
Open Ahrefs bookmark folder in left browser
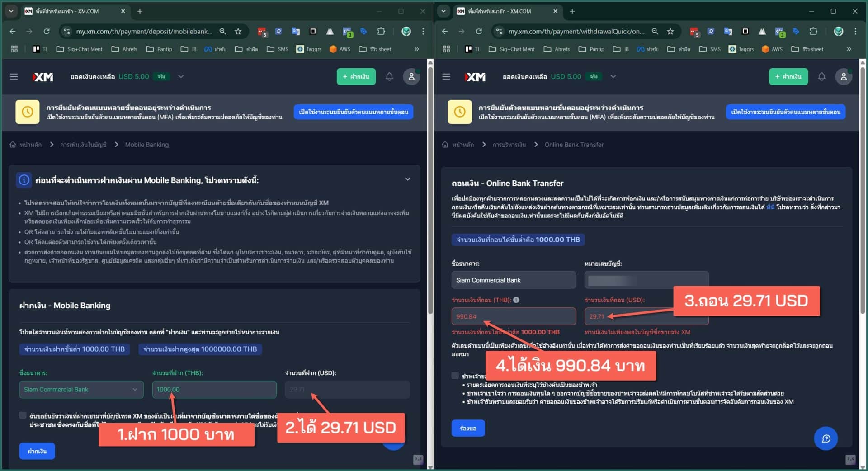[x=124, y=49]
